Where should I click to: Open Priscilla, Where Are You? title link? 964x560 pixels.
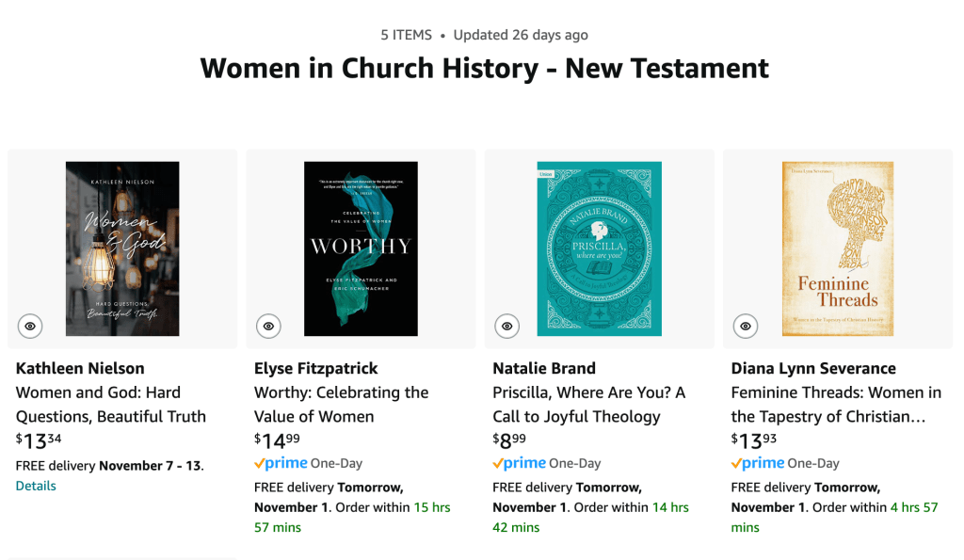[x=588, y=405]
